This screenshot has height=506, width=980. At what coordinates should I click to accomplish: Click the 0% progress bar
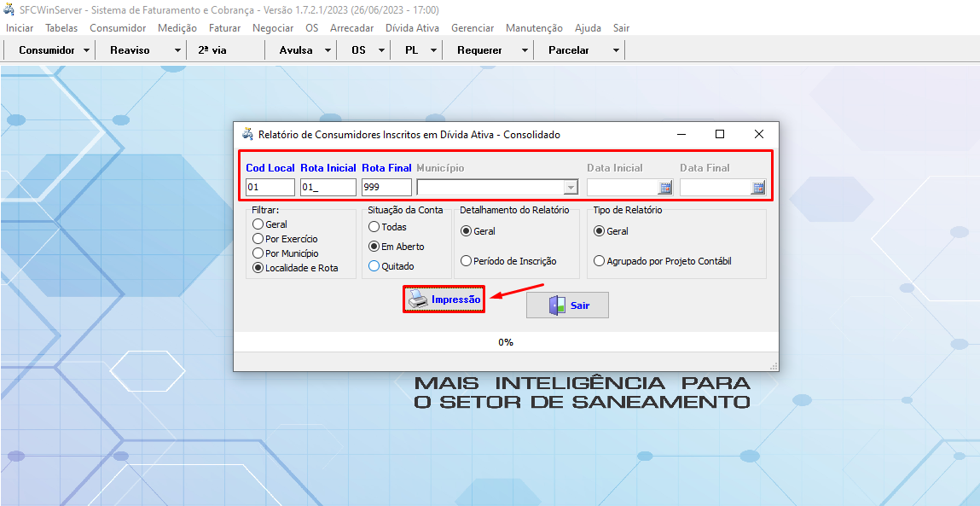coord(506,342)
